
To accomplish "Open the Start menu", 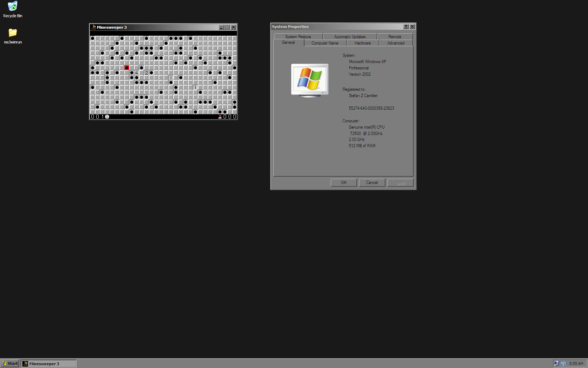I will tap(10, 363).
